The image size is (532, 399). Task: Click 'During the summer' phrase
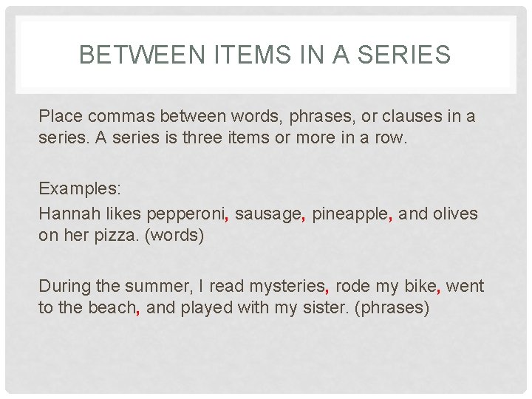coord(113,286)
